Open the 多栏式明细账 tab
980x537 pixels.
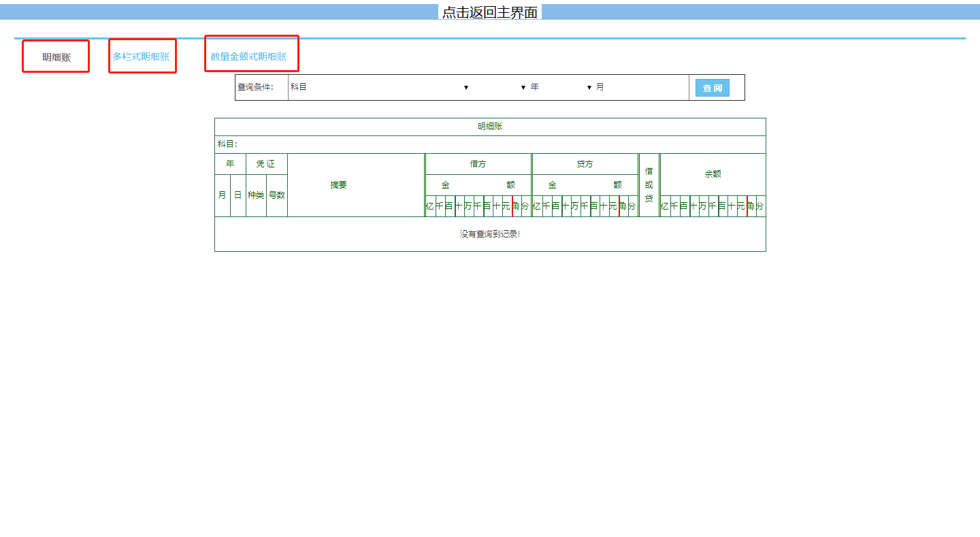(142, 56)
